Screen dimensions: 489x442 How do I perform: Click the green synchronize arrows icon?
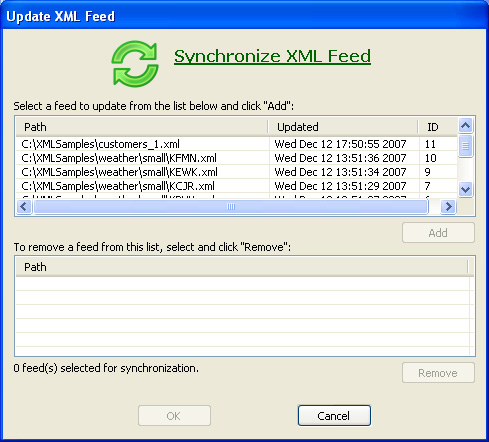click(135, 64)
